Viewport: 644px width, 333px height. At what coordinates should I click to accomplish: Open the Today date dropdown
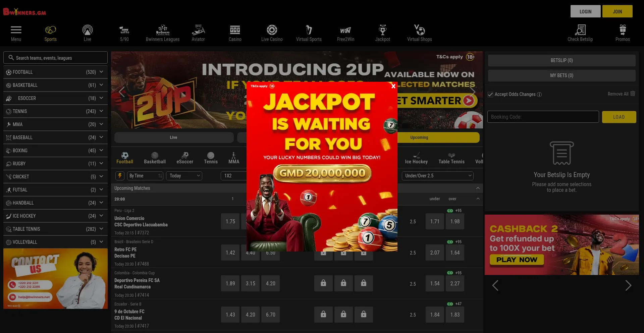(184, 176)
